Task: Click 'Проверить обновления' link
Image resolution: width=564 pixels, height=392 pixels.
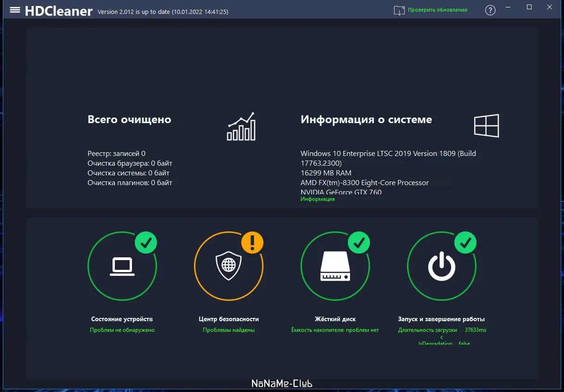Action: (x=438, y=10)
